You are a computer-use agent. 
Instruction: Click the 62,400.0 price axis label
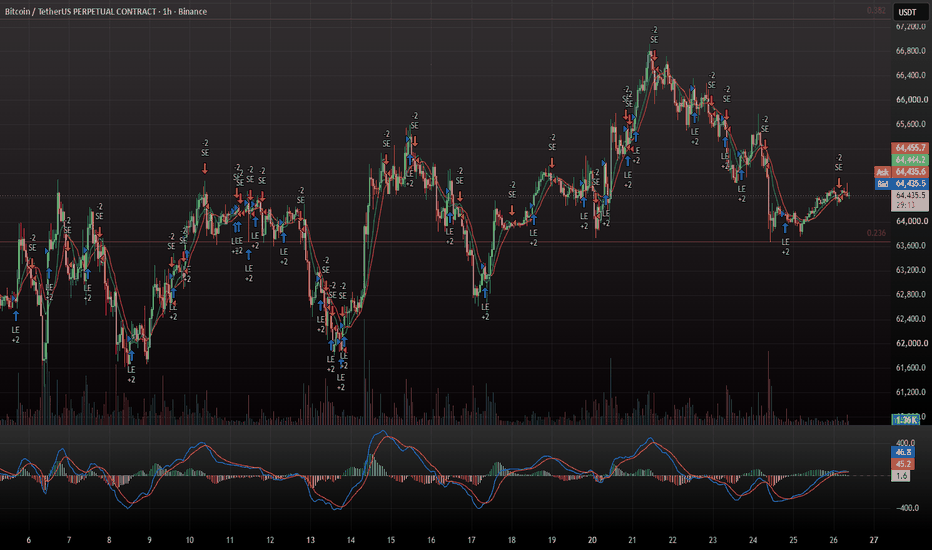click(911, 319)
